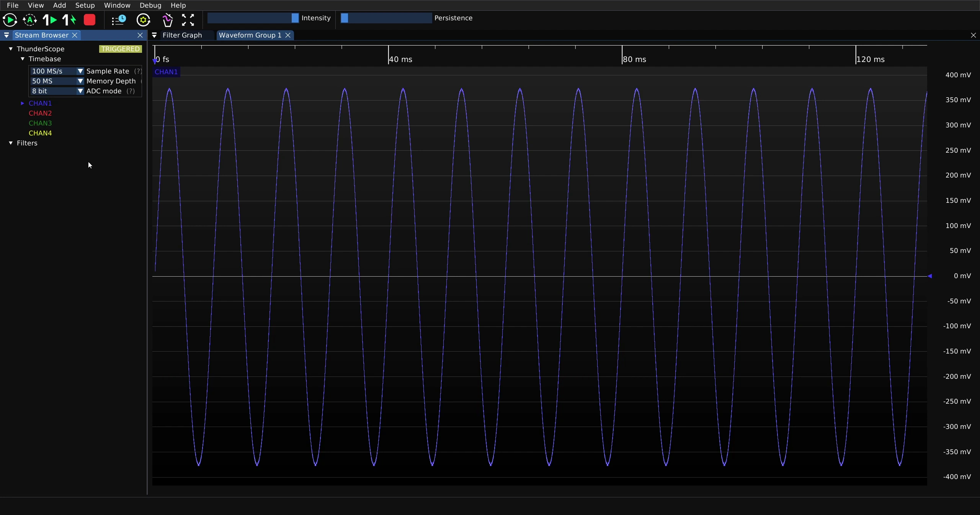The width and height of the screenshot is (980, 515).
Task: Open Stream Browser dock menu arrow
Action: pyautogui.click(x=7, y=35)
